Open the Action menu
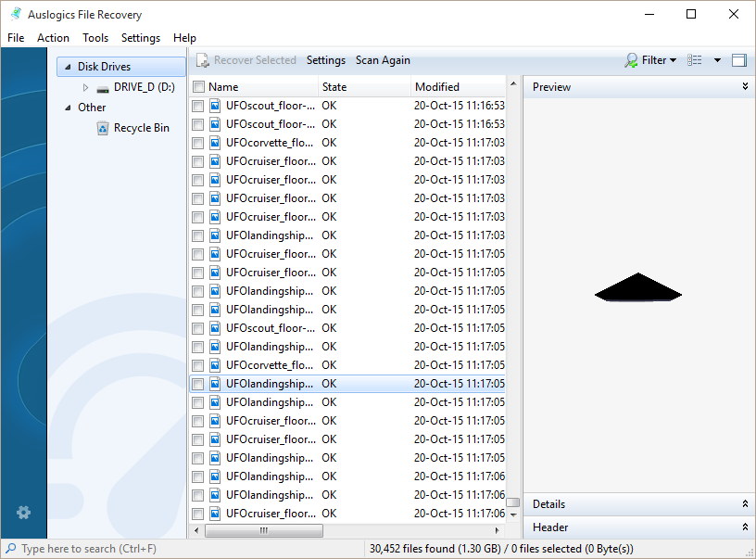This screenshot has height=559, width=756. [53, 38]
